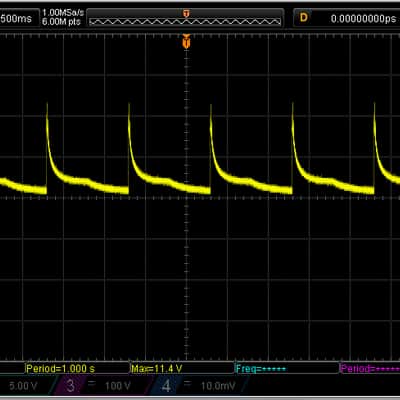400x400 pixels.
Task: Click the D delay indicator icon
Action: tap(304, 18)
